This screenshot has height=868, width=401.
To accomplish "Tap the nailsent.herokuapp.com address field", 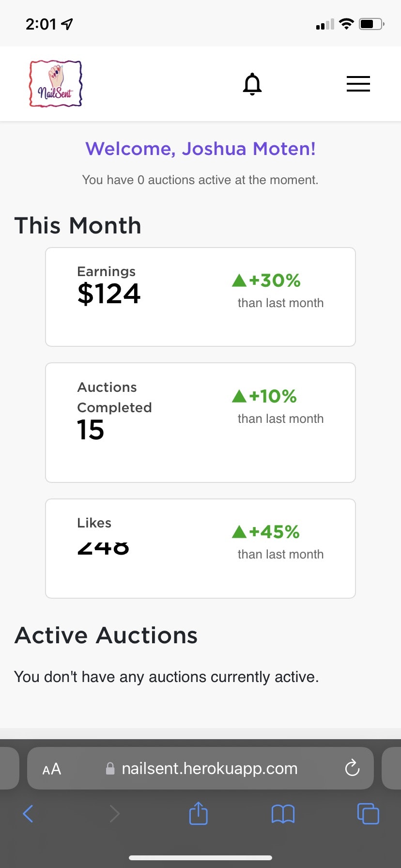I will (200, 768).
